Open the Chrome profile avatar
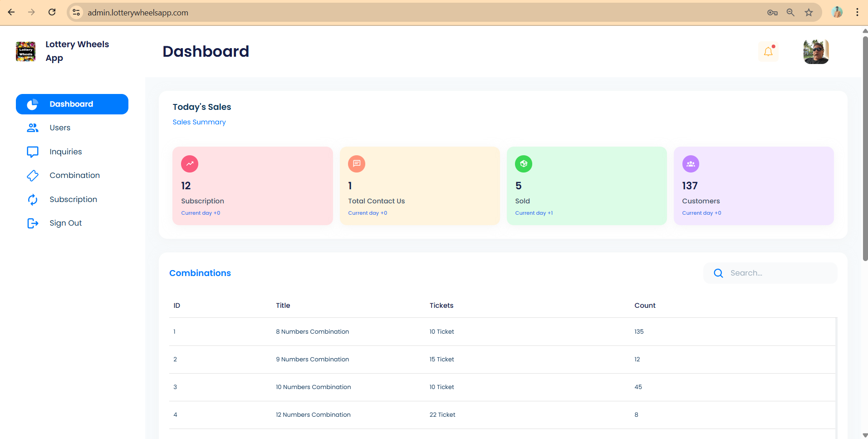Image resolution: width=868 pixels, height=439 pixels. [837, 12]
